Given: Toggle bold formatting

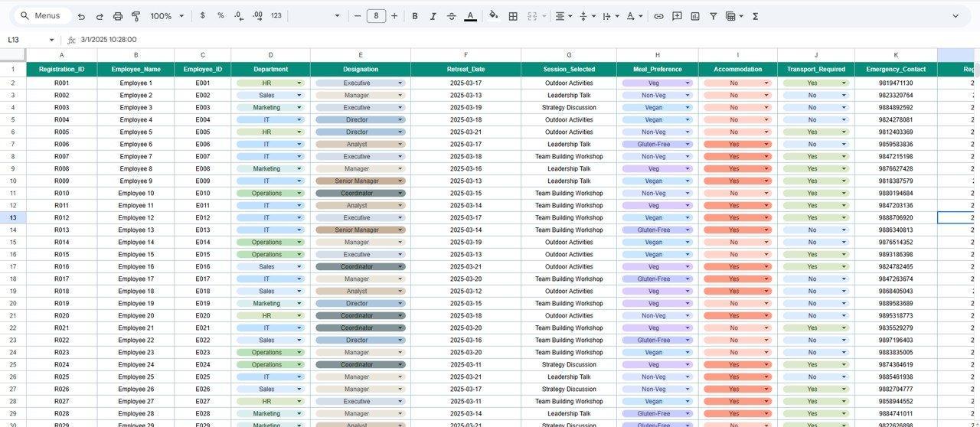Looking at the screenshot, I should [x=415, y=16].
